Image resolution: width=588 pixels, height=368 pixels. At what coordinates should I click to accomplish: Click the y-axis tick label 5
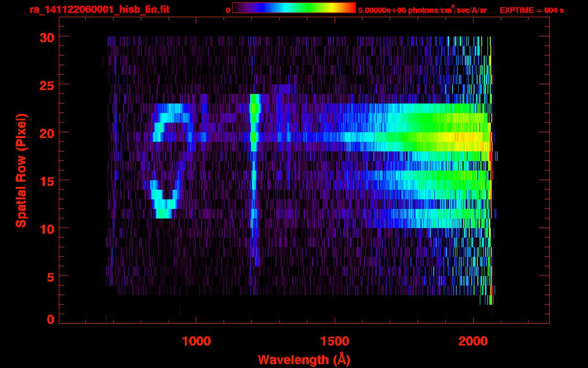pyautogui.click(x=50, y=276)
